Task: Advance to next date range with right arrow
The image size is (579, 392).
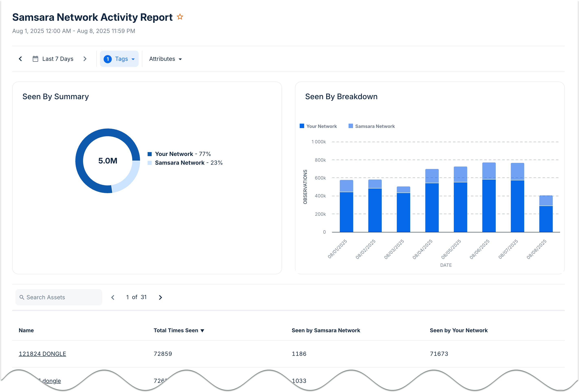Action: 85,59
